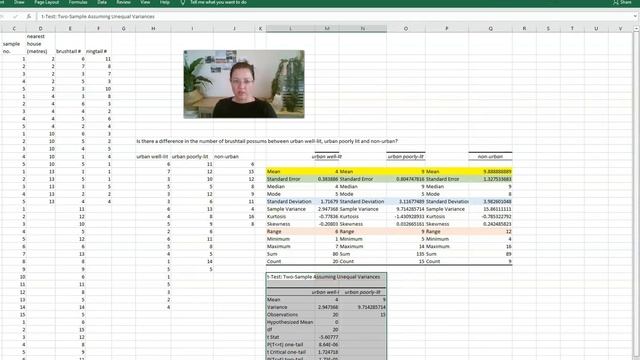Click the webcam video overlay
This screenshot has height=360, width=640.
point(244,84)
